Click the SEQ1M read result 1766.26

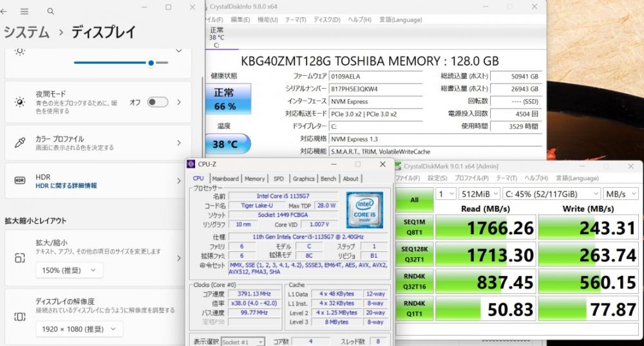[486, 227]
